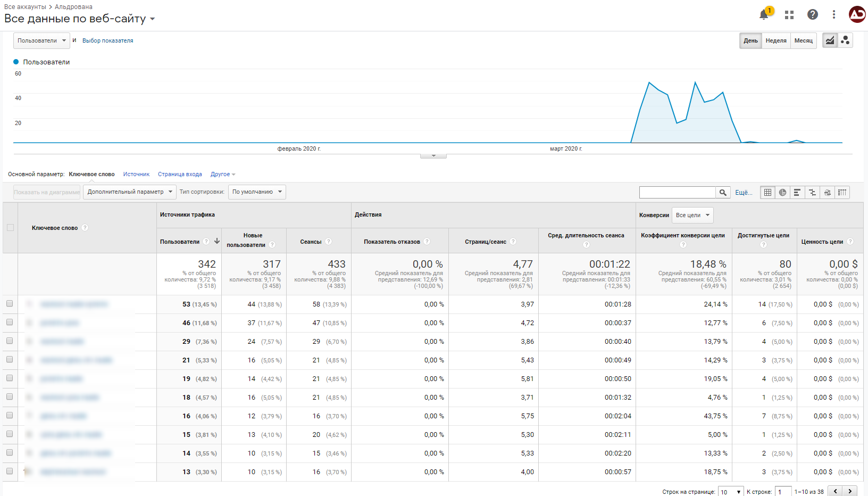This screenshot has height=496, width=868.
Task: Show help for Ключевое слово column
Action: [x=85, y=228]
